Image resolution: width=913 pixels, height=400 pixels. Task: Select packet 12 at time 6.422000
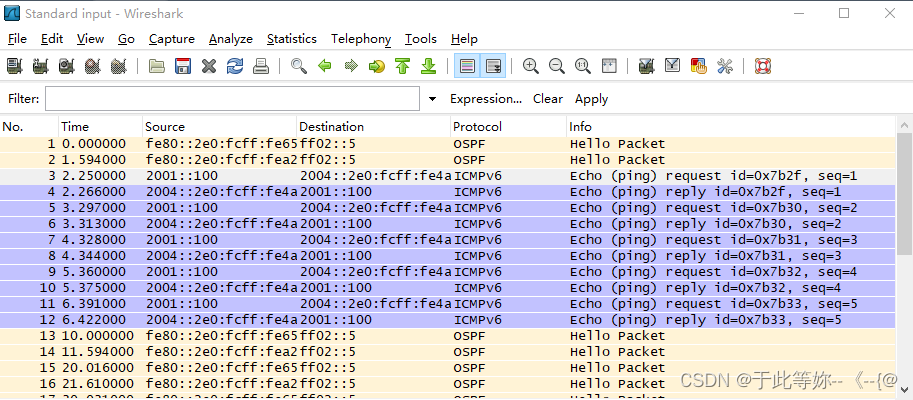pos(447,320)
